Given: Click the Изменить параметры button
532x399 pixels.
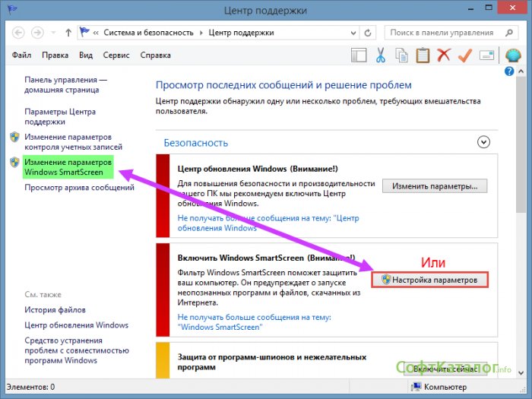Looking at the screenshot, I should (434, 186).
